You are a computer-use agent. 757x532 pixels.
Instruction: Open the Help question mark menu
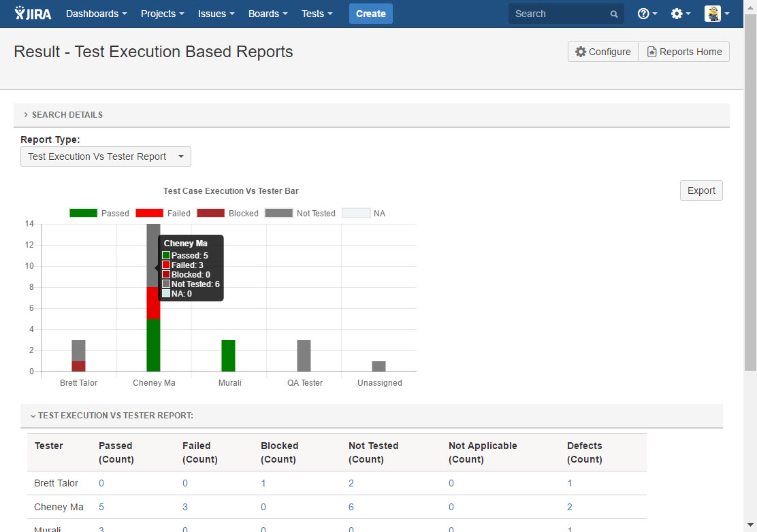tap(647, 14)
